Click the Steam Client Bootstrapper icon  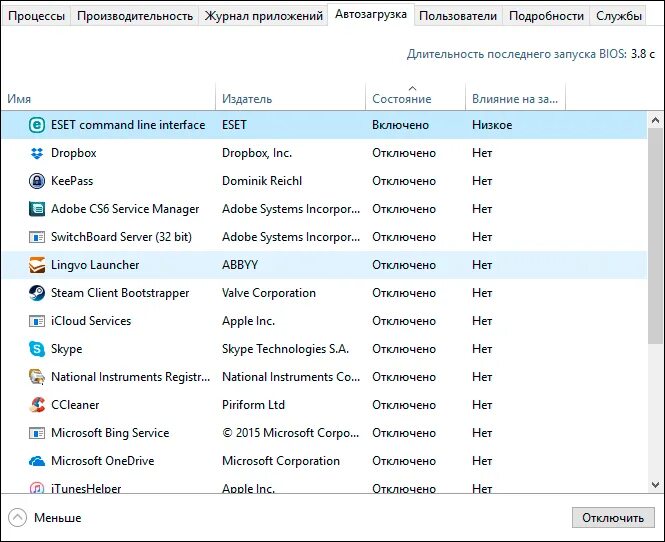(x=37, y=293)
